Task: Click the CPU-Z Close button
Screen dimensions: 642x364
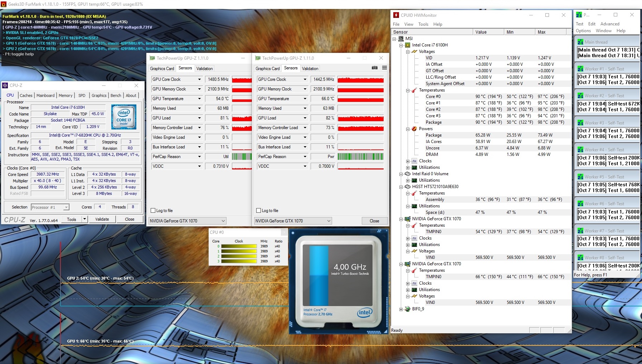Action: pyautogui.click(x=130, y=219)
